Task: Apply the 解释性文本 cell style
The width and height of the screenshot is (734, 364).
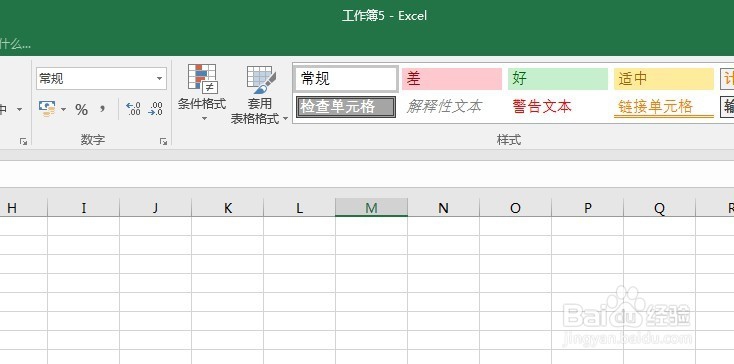Action: coord(452,107)
